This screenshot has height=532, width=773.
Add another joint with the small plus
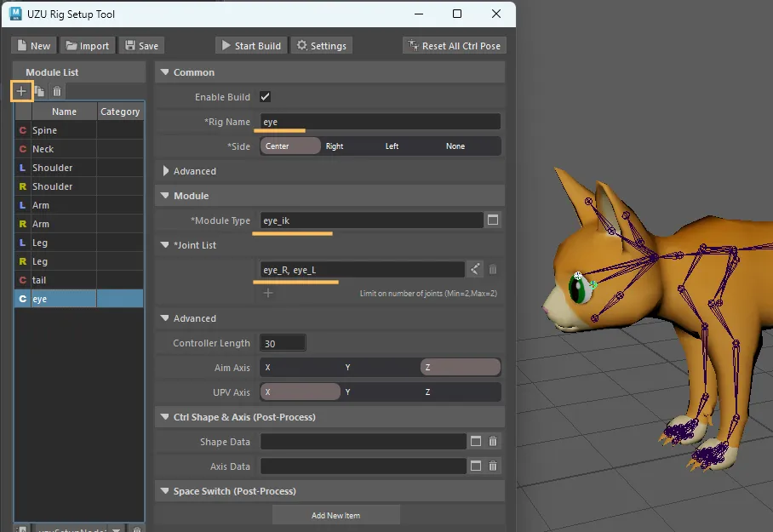tap(268, 293)
